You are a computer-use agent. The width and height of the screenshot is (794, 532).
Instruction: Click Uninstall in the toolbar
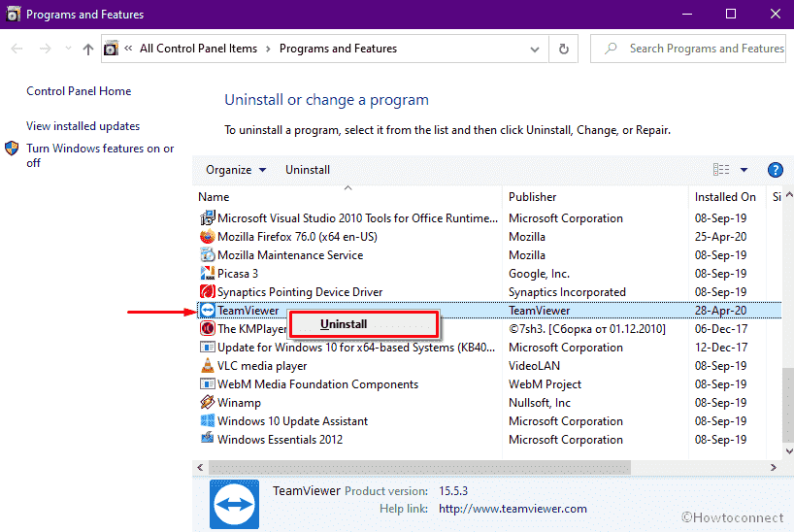click(308, 170)
